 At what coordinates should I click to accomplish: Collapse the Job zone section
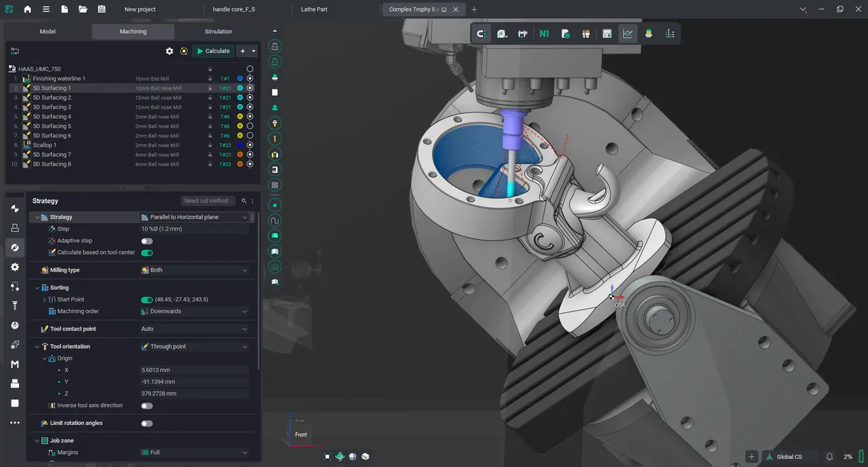(37, 441)
